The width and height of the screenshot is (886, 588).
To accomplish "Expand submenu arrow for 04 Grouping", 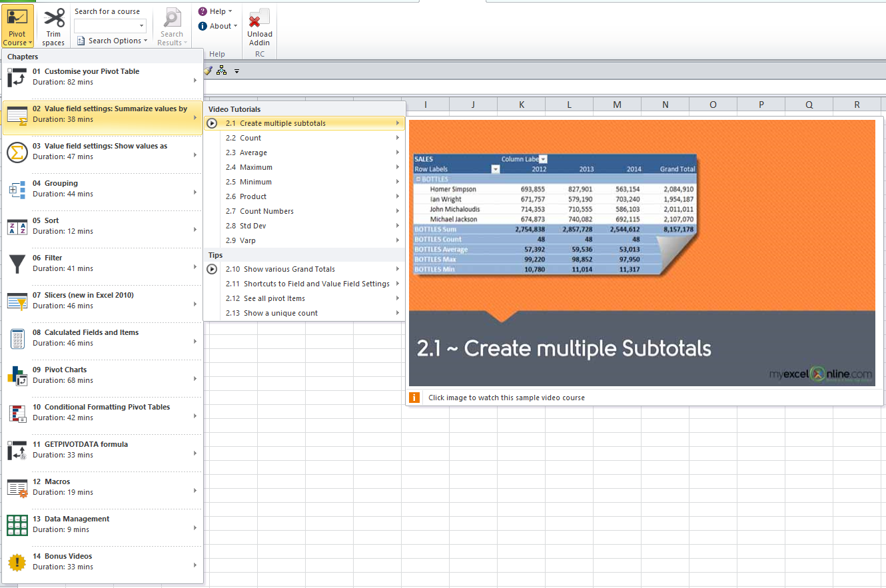I will click(x=195, y=192).
